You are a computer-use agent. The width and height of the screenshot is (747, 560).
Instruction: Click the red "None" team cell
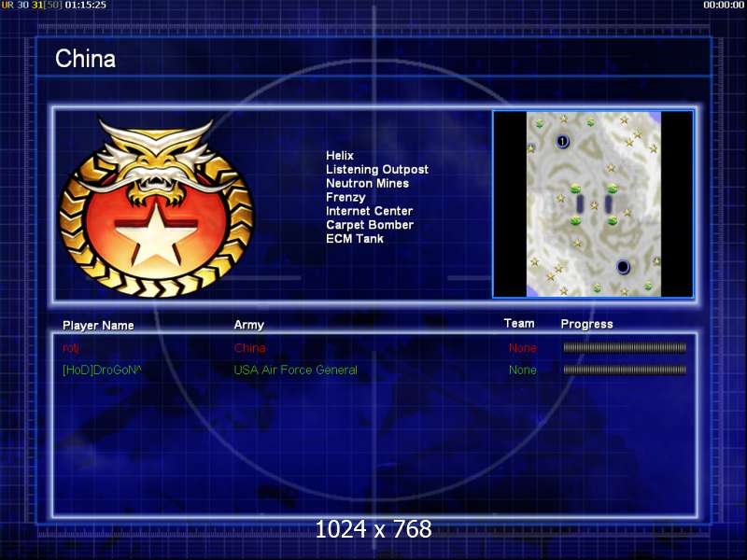523,348
